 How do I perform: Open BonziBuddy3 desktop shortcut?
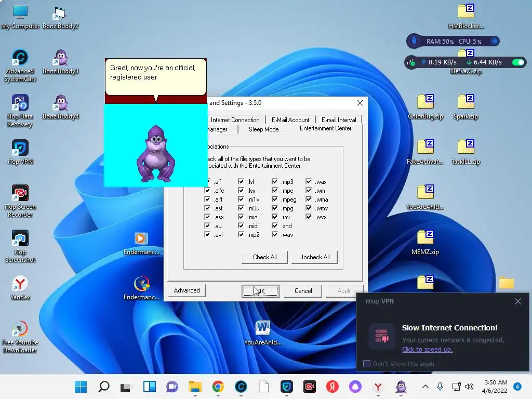pyautogui.click(x=60, y=62)
